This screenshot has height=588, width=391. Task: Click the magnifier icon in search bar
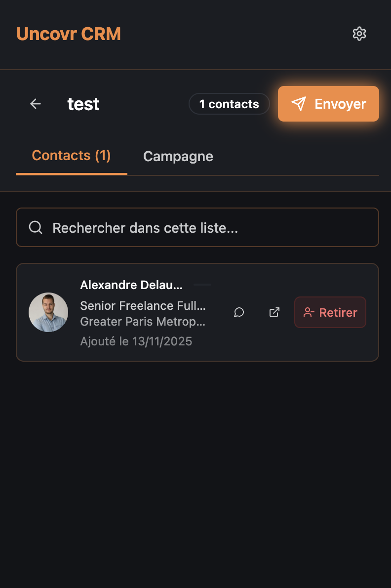pos(36,227)
